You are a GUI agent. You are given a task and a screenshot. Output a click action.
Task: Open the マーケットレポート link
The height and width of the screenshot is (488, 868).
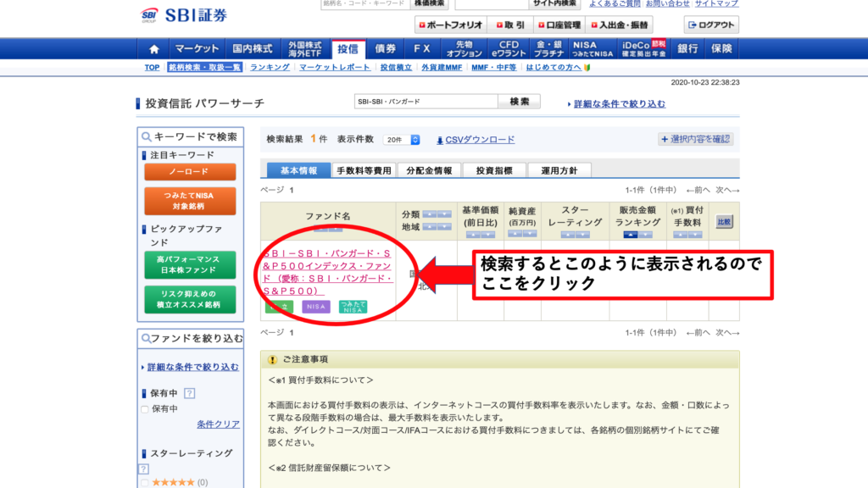pyautogui.click(x=335, y=68)
